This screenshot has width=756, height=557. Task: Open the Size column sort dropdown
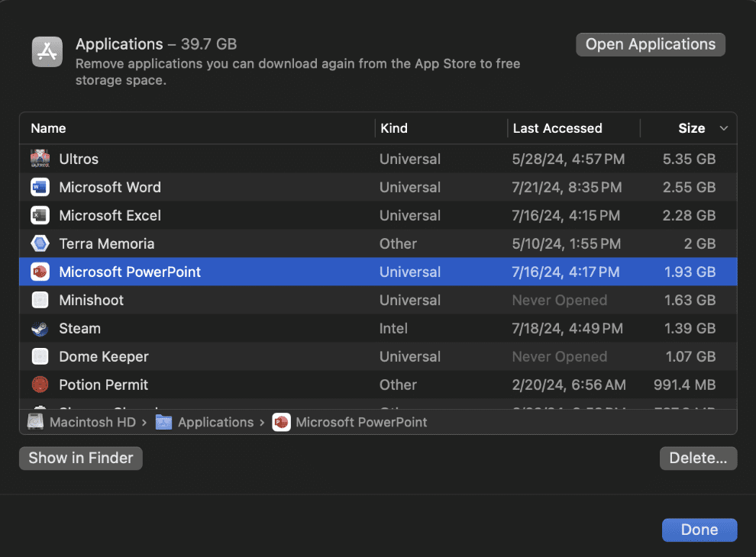pos(722,128)
